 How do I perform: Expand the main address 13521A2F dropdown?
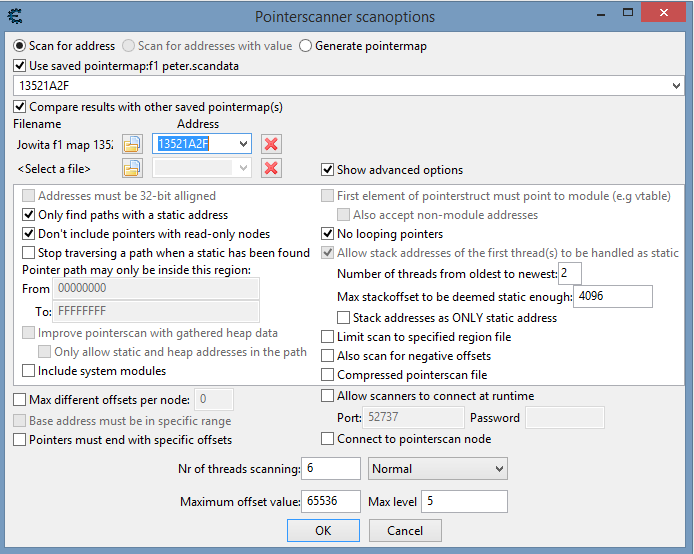(676, 86)
